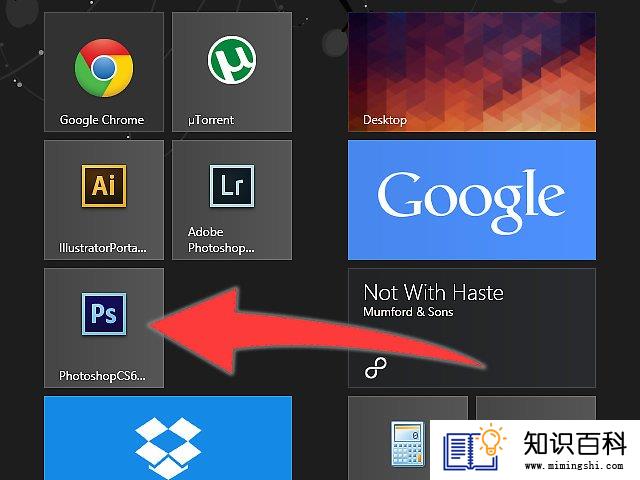This screenshot has height=480, width=640.
Task: Open the Illustrator Ai tile
Action: (104, 200)
